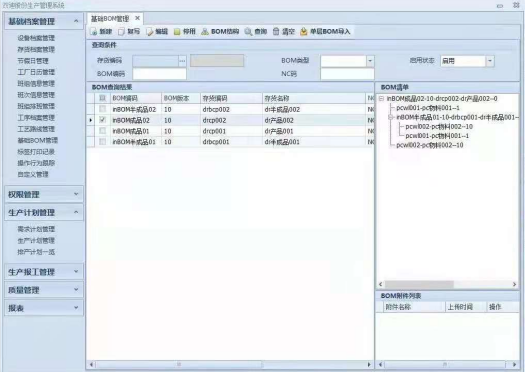Click the 单层BOM导入 import toolbar button

(x=325, y=31)
